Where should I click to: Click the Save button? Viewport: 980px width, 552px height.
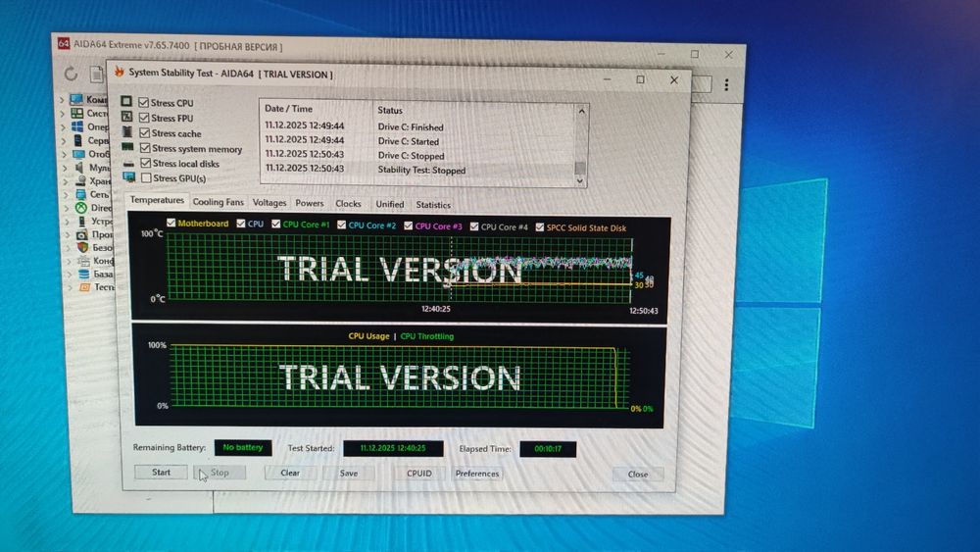[x=349, y=474]
